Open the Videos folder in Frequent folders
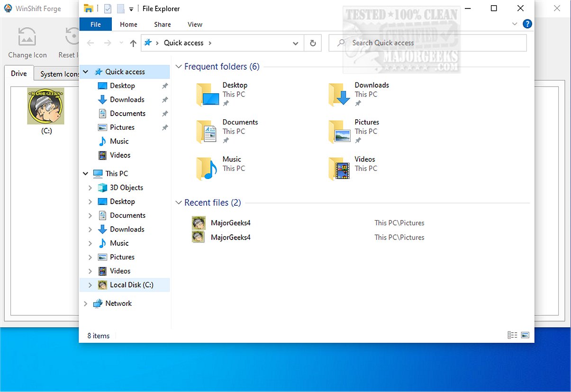 (364, 160)
